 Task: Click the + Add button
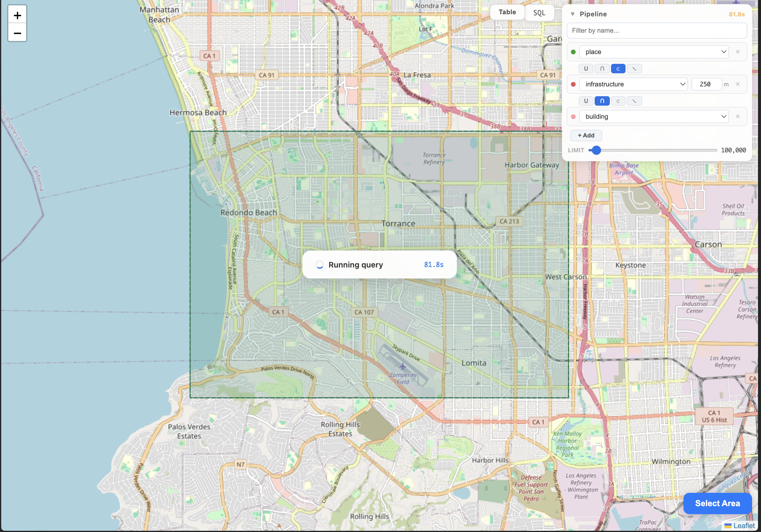[586, 135]
